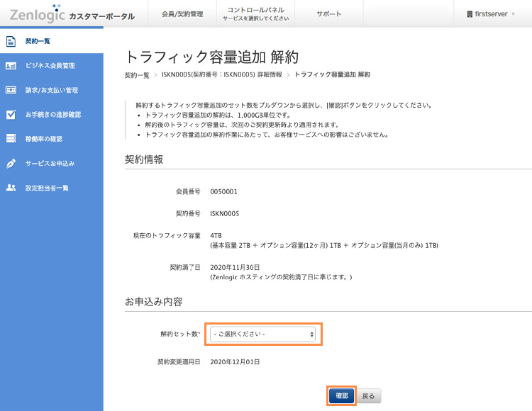Follow the 契約一覧 breadcrumb link
The width and height of the screenshot is (532, 411).
point(137,74)
